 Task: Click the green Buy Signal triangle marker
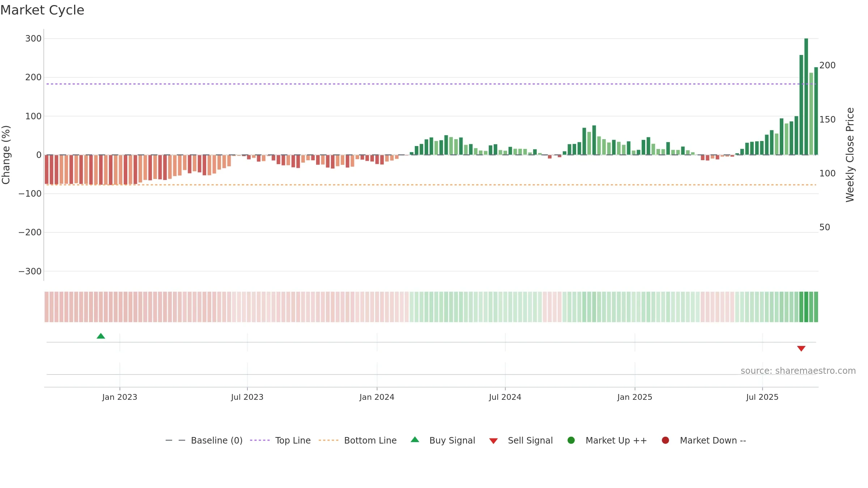point(101,336)
